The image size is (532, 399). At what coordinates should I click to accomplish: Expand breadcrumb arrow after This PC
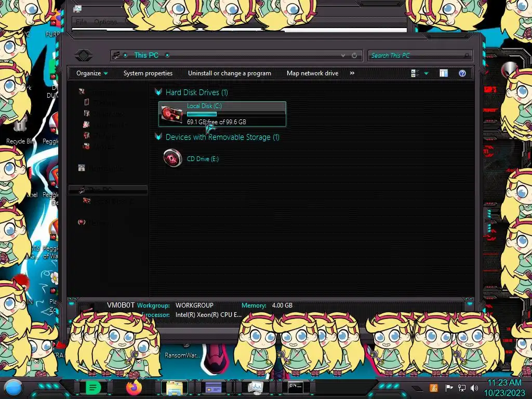coord(167,55)
